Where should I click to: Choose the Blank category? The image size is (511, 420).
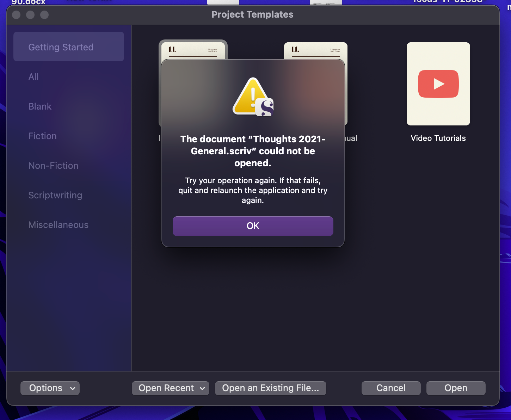tap(40, 106)
